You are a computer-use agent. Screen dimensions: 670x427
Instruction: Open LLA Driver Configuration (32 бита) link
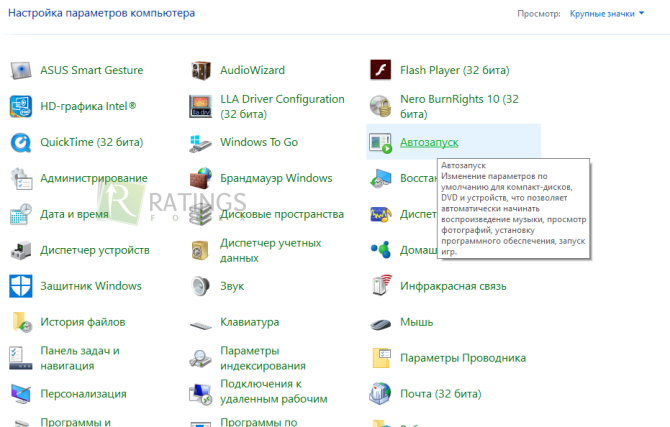coord(282,106)
